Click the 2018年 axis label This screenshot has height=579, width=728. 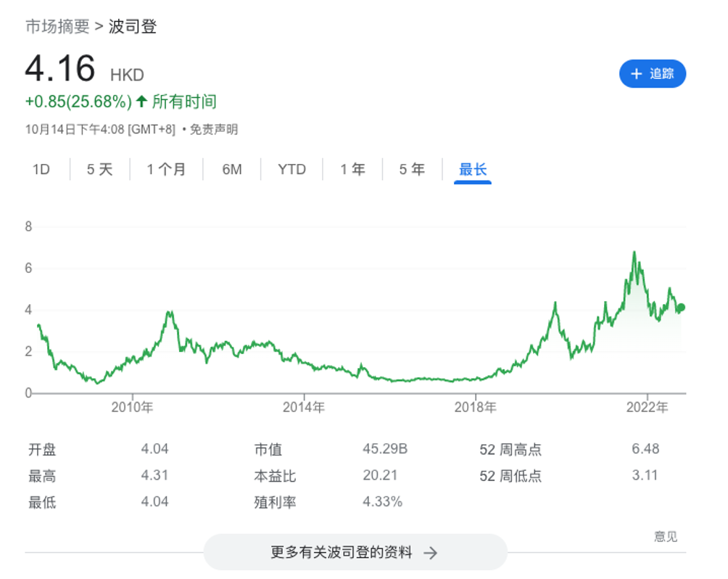[476, 408]
